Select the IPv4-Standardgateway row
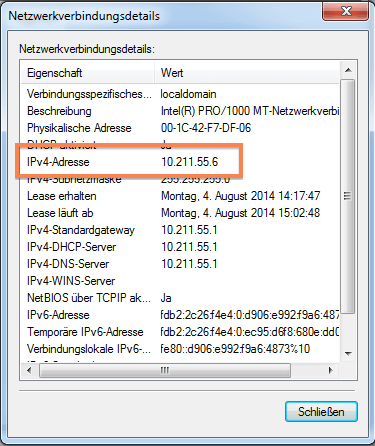The width and height of the screenshot is (375, 446). click(180, 230)
